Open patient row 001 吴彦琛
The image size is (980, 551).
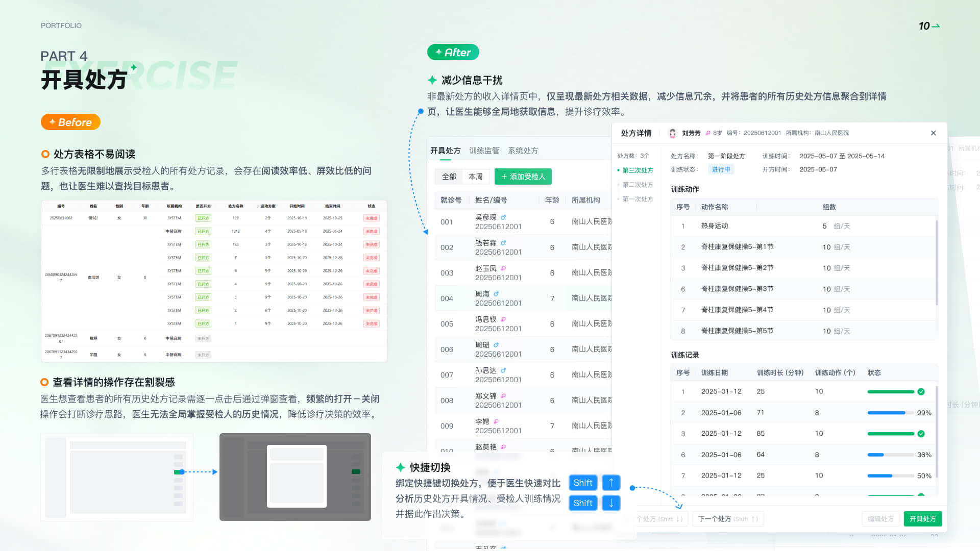(x=523, y=222)
